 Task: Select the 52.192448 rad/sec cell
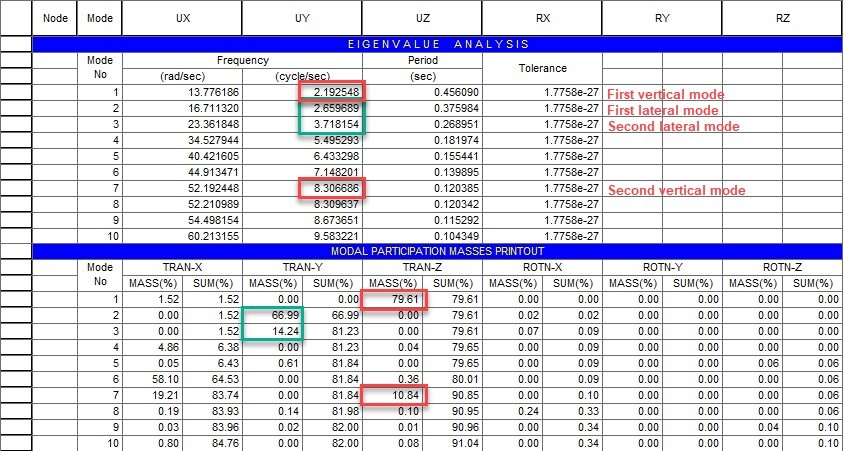click(182, 188)
